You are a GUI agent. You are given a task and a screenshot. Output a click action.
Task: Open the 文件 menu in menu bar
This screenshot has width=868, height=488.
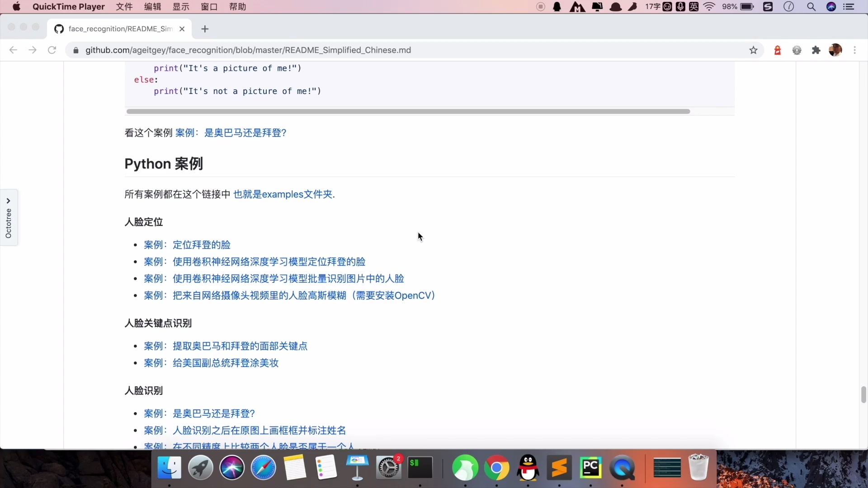pos(124,7)
